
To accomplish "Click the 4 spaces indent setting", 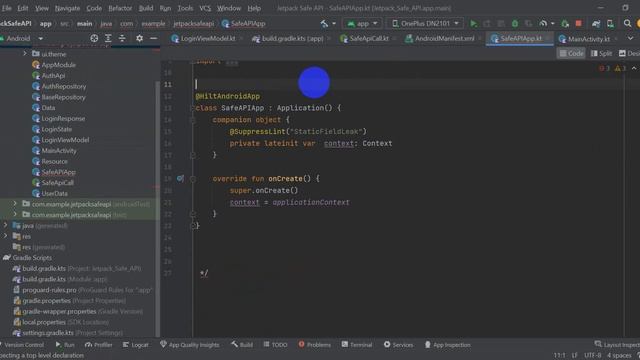I will click(619, 356).
